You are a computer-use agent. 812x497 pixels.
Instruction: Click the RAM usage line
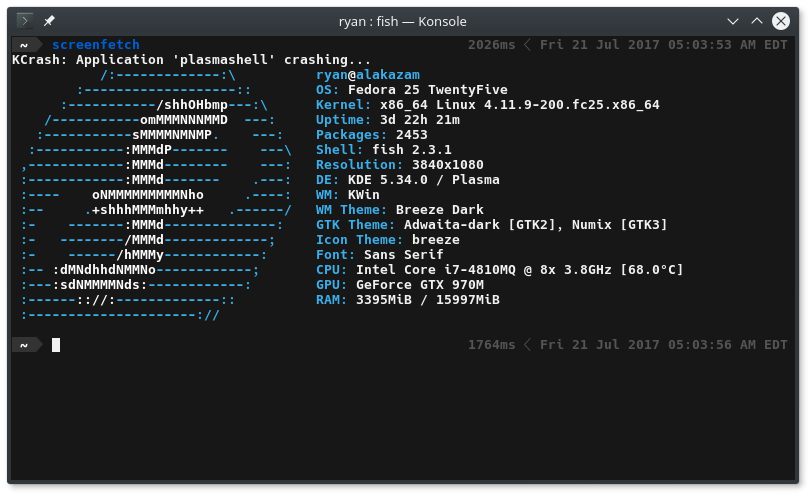click(x=407, y=300)
